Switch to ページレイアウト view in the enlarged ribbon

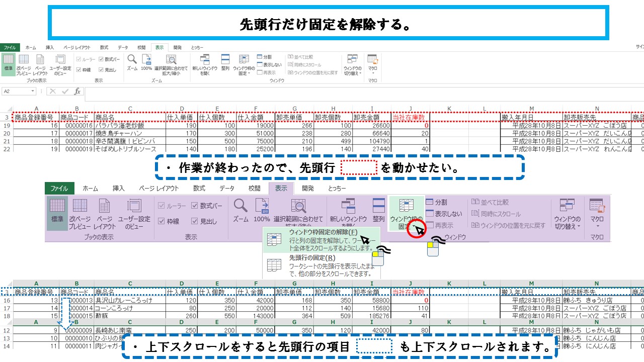click(x=104, y=213)
